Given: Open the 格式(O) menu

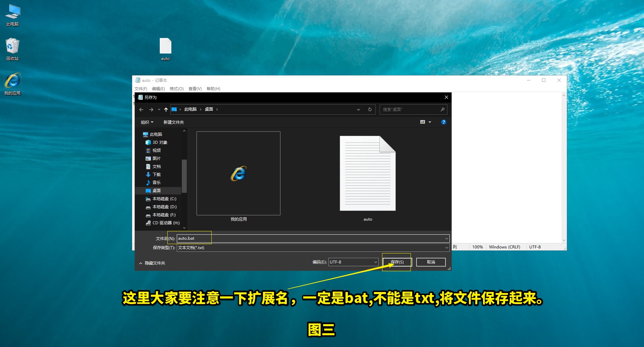Looking at the screenshot, I should click(x=177, y=89).
